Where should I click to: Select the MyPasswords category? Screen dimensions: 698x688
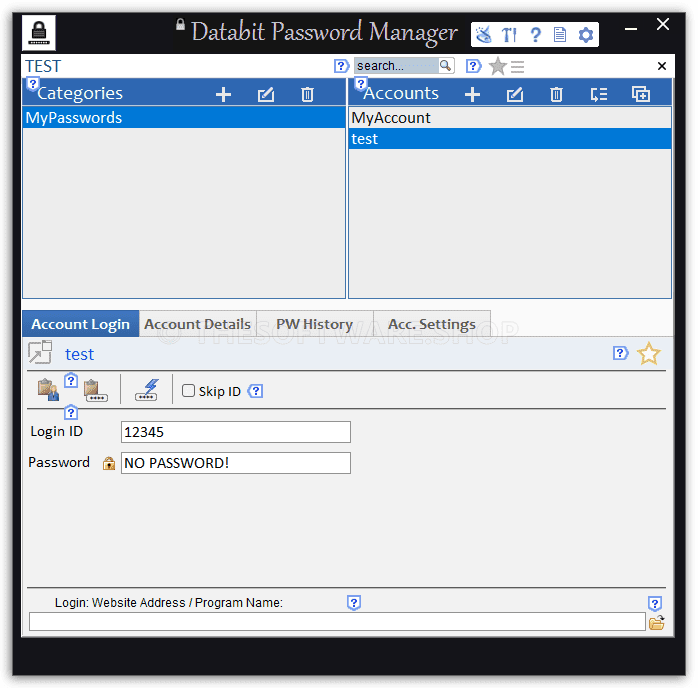[184, 117]
